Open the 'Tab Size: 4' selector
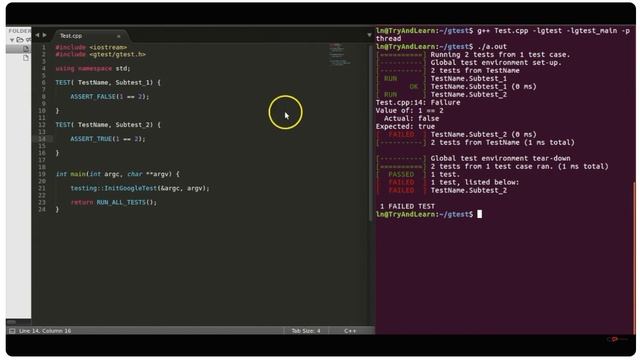 [x=306, y=331]
